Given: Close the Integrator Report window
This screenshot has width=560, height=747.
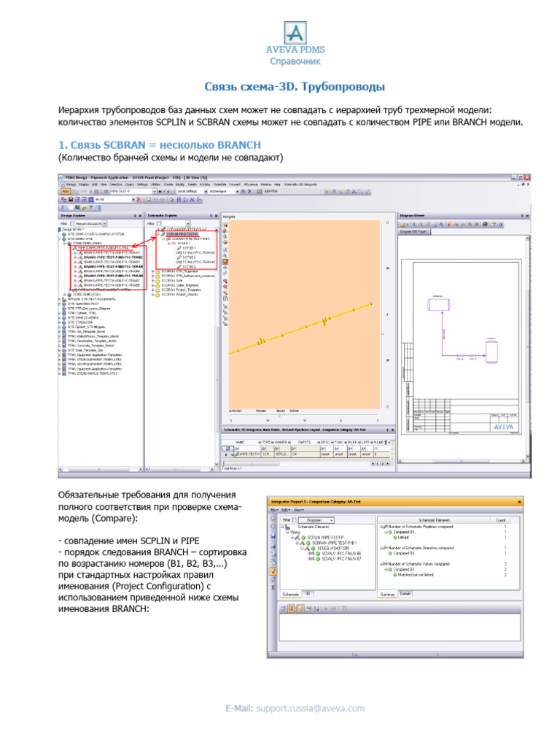Looking at the screenshot, I should pos(519,502).
